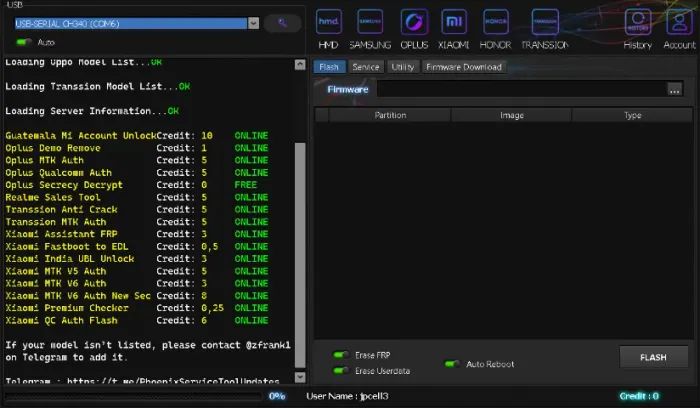700x408 pixels.
Task: Open the Xiaomi brand section
Action: 454,29
